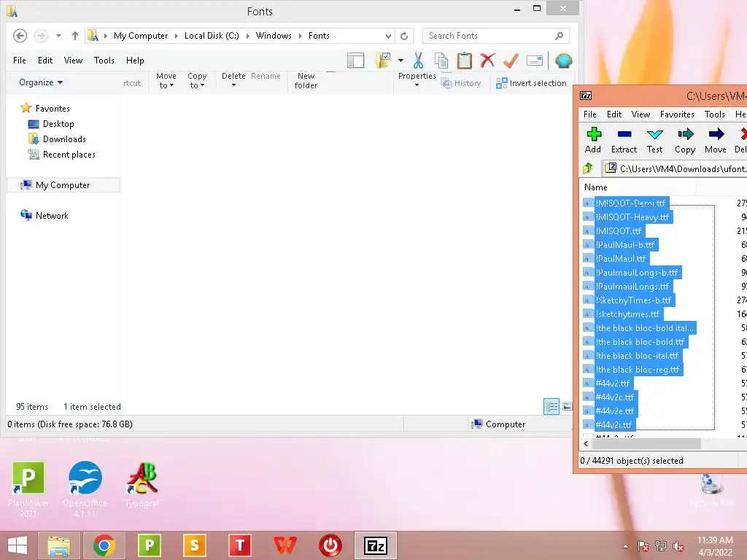Select Favorites heading in navigation pane

coord(53,109)
